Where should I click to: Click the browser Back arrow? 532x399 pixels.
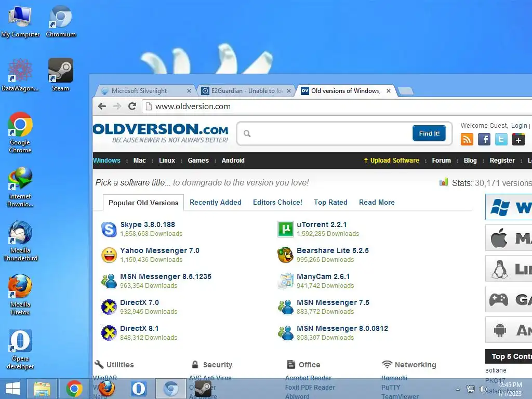click(102, 106)
